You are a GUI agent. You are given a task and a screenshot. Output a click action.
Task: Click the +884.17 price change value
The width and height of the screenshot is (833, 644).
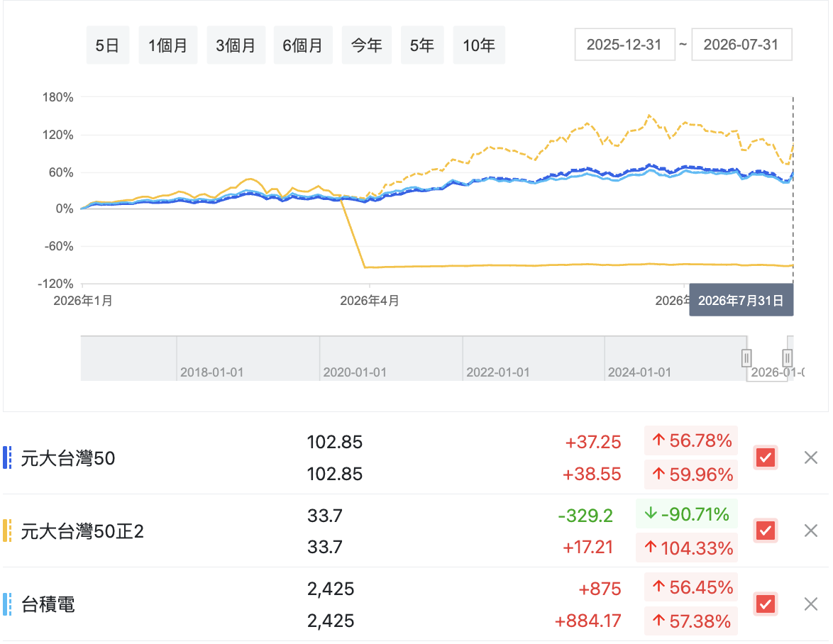tap(588, 621)
